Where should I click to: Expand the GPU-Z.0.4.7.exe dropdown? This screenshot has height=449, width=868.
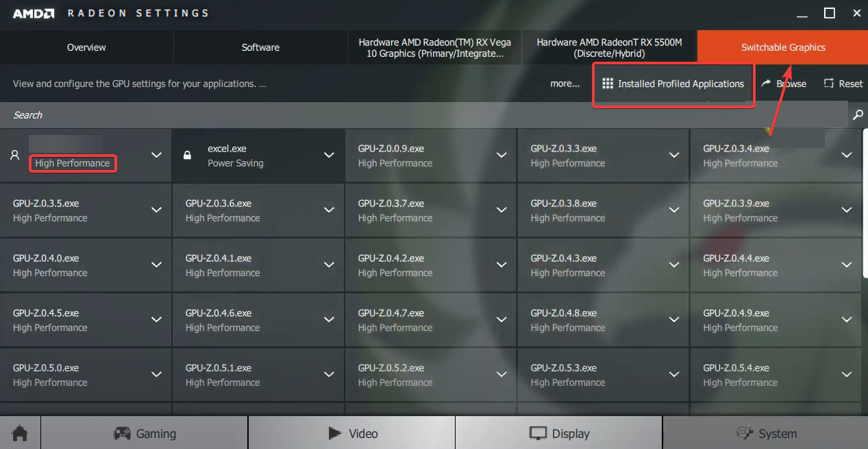click(x=501, y=319)
